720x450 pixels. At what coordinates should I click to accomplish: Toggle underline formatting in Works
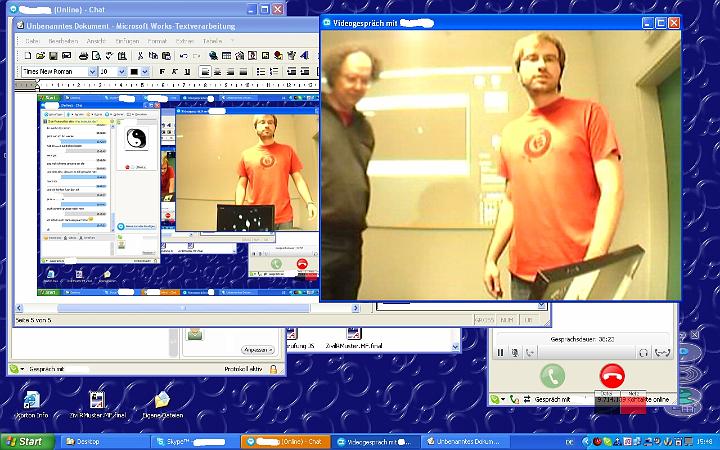tap(187, 72)
